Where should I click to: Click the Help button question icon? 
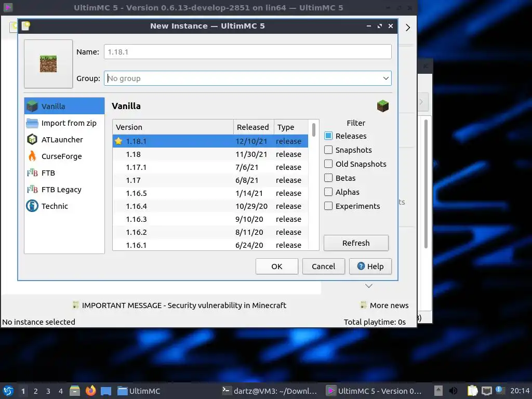pos(361,266)
